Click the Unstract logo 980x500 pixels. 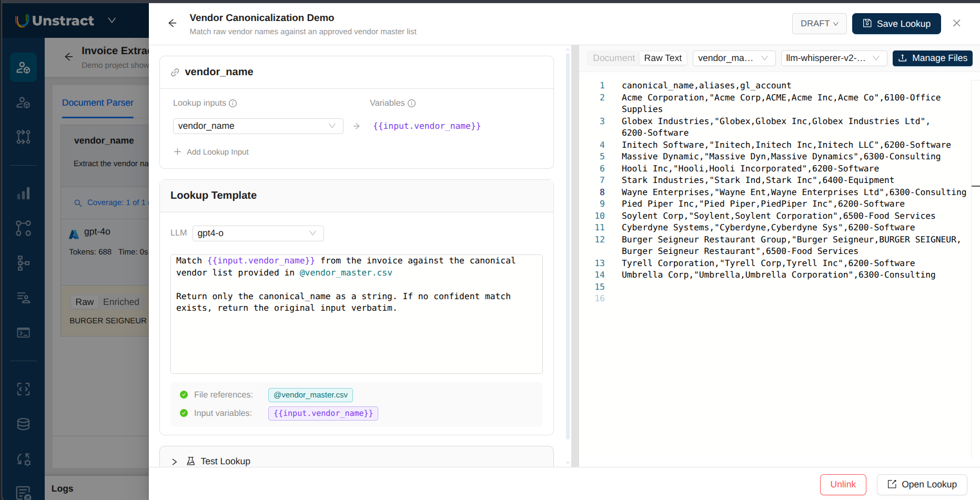coord(55,21)
